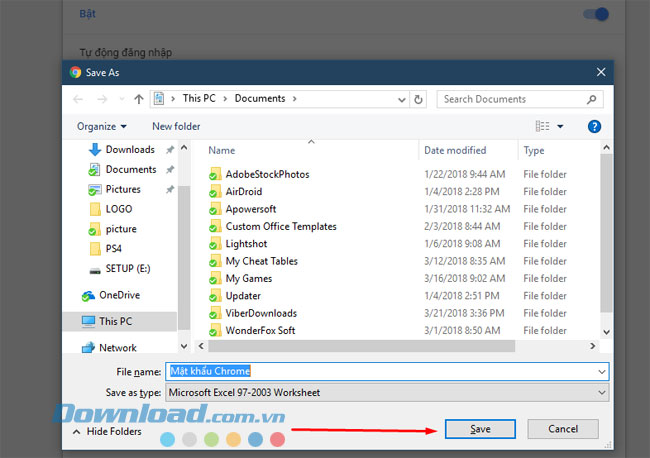This screenshot has width=650, height=458.
Task: Click pin icon beside Pictures
Action: [x=170, y=189]
